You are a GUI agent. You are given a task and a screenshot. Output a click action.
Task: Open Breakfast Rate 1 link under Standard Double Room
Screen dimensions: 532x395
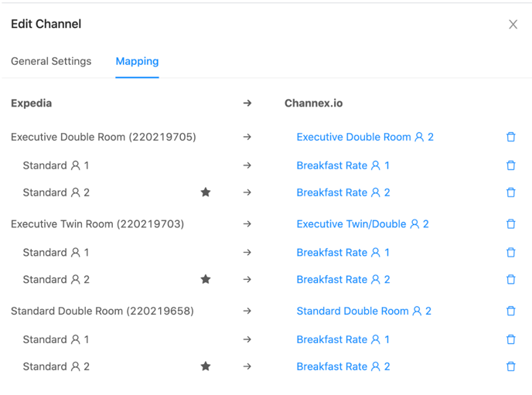[x=343, y=339]
